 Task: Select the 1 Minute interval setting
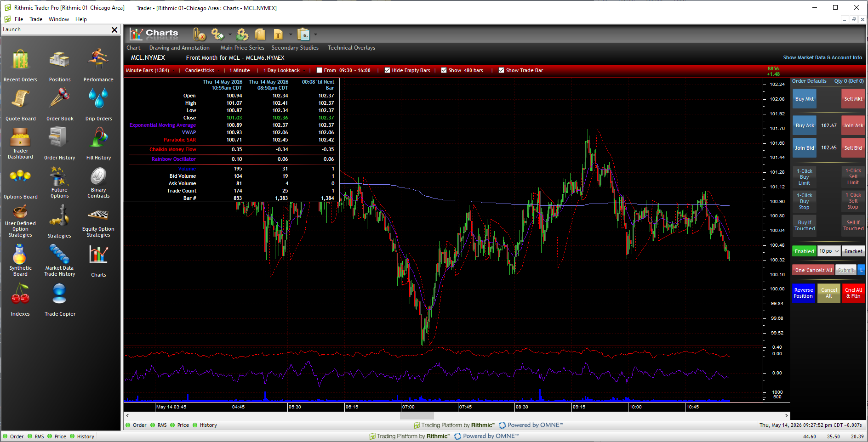tap(240, 70)
